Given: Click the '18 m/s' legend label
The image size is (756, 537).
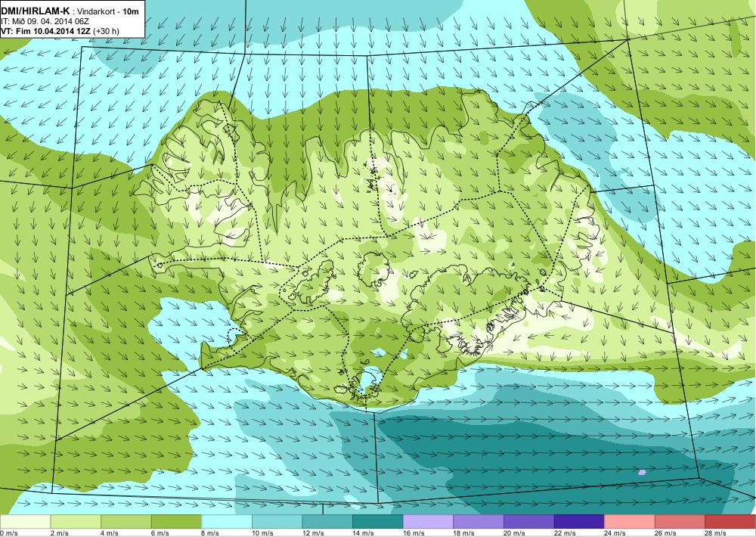Looking at the screenshot, I should 464,533.
